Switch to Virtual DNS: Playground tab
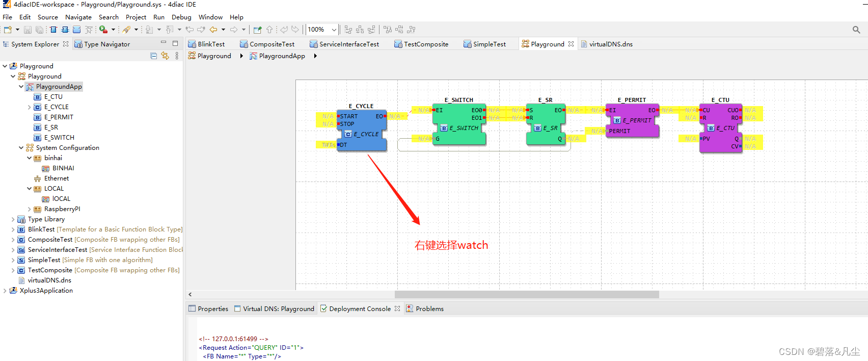868x361 pixels. 274,308
